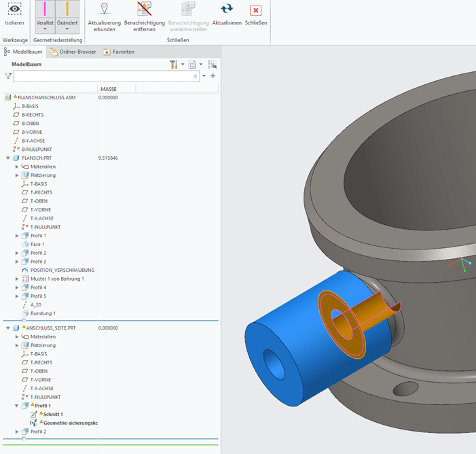Click the Aktualisieren refresh icon
The image size is (476, 454).
pos(227,9)
